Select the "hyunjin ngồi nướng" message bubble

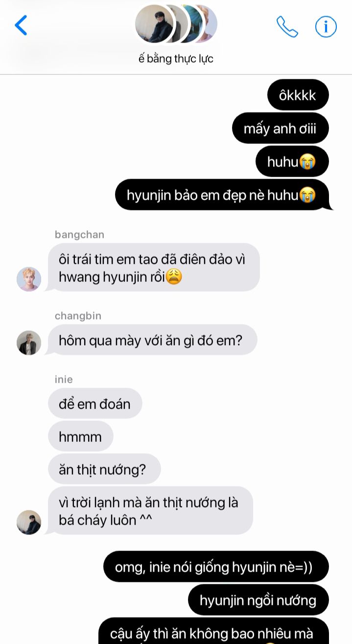coord(258,600)
